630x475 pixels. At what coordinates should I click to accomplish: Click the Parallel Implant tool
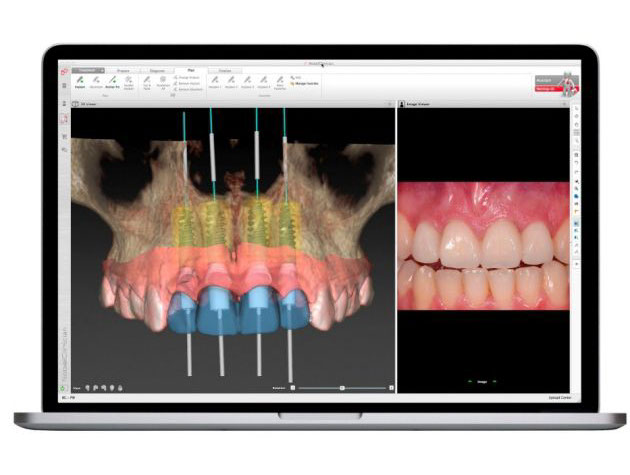pos(130,83)
